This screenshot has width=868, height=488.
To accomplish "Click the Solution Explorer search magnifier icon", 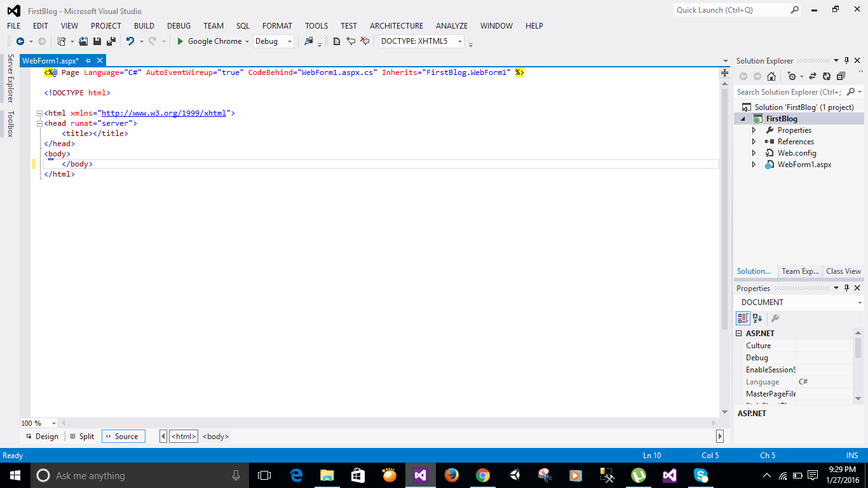I will [851, 92].
